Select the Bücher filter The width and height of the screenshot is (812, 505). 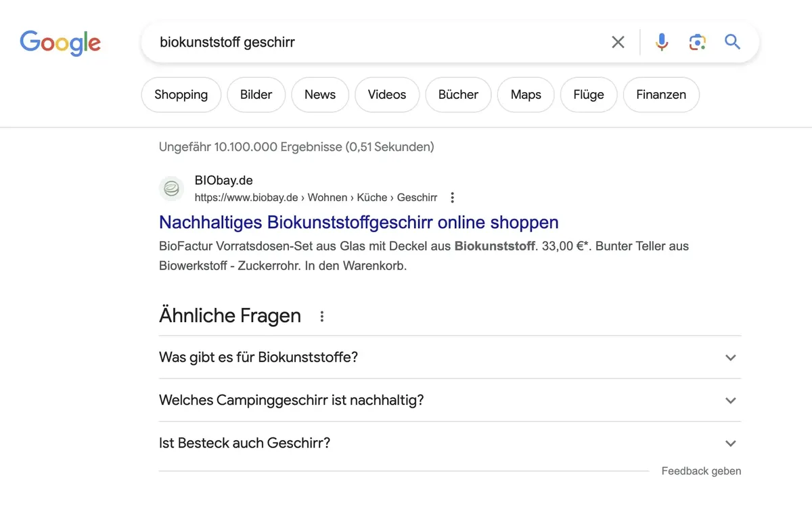[458, 95]
